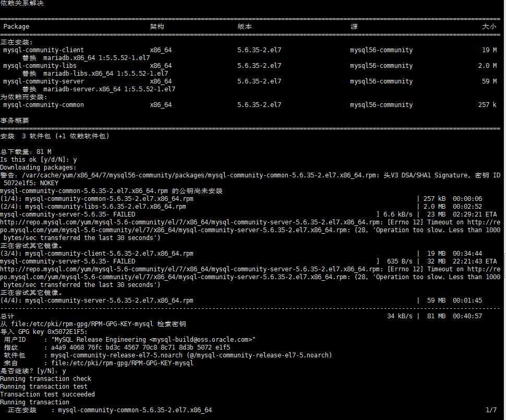
Task: Click the 'Transaction test succeeded' line
Action: 47,394
